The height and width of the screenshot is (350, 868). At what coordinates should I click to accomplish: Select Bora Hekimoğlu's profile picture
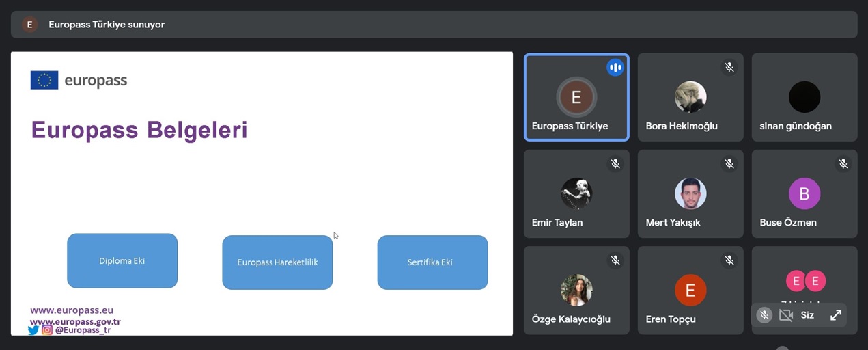(x=690, y=97)
